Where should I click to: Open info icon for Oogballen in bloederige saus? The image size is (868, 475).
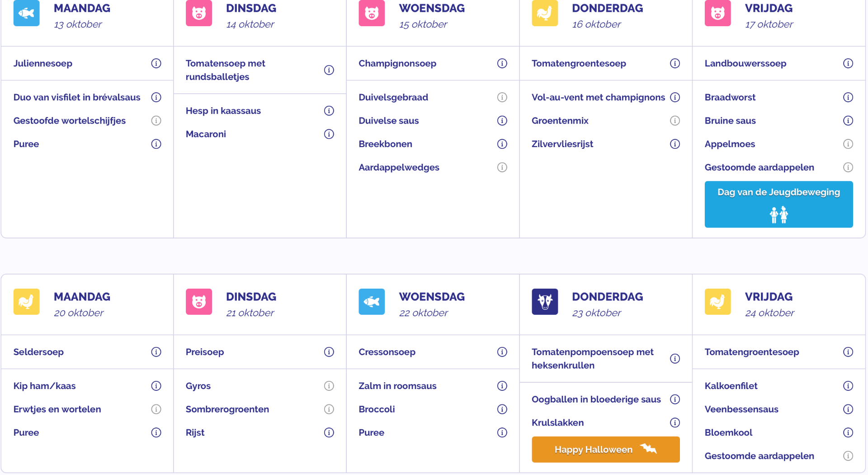tap(675, 399)
